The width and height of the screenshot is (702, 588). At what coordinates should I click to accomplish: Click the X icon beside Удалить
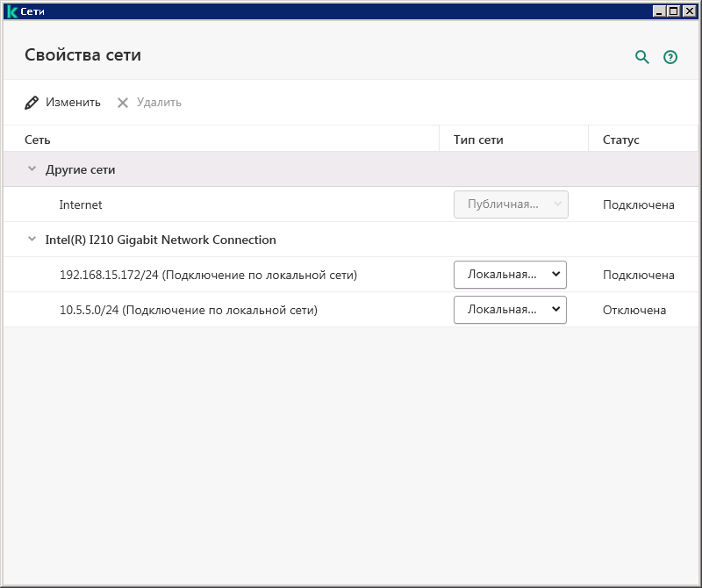point(123,103)
